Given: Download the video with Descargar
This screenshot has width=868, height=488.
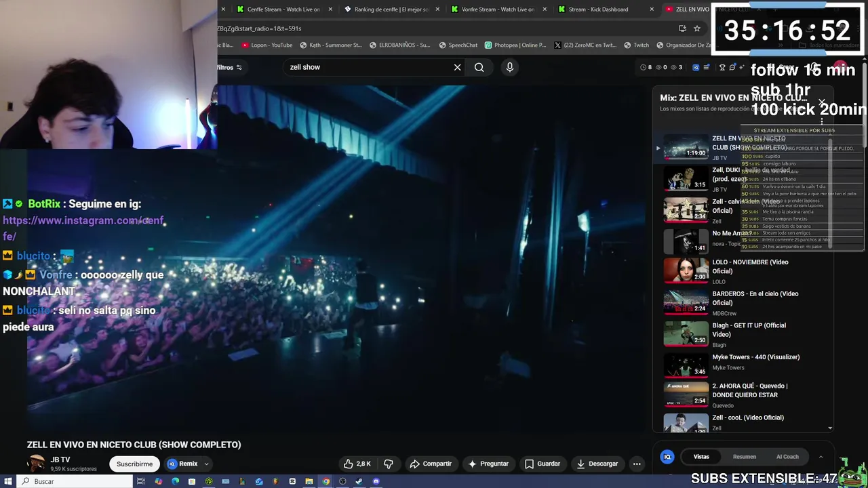Looking at the screenshot, I should tap(597, 464).
